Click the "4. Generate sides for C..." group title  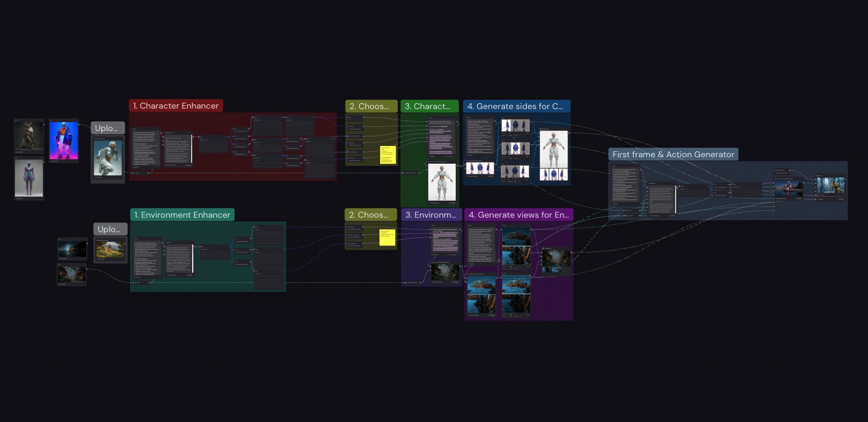pos(516,106)
